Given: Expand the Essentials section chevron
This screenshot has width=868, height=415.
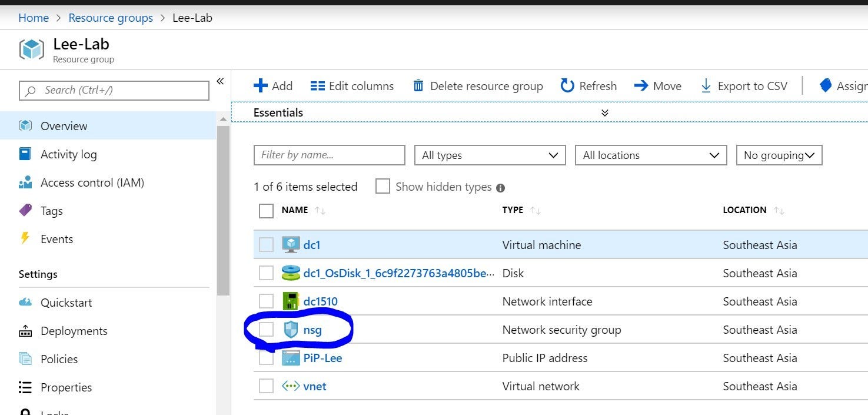Looking at the screenshot, I should pos(604,112).
